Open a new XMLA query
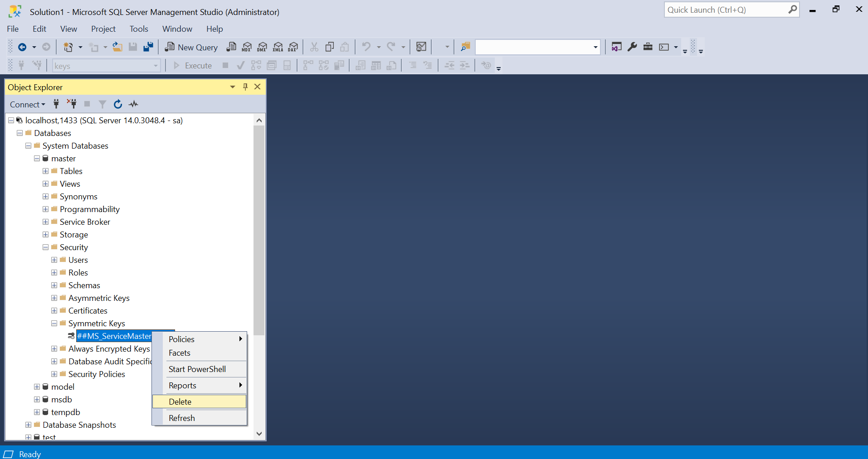 [x=278, y=47]
